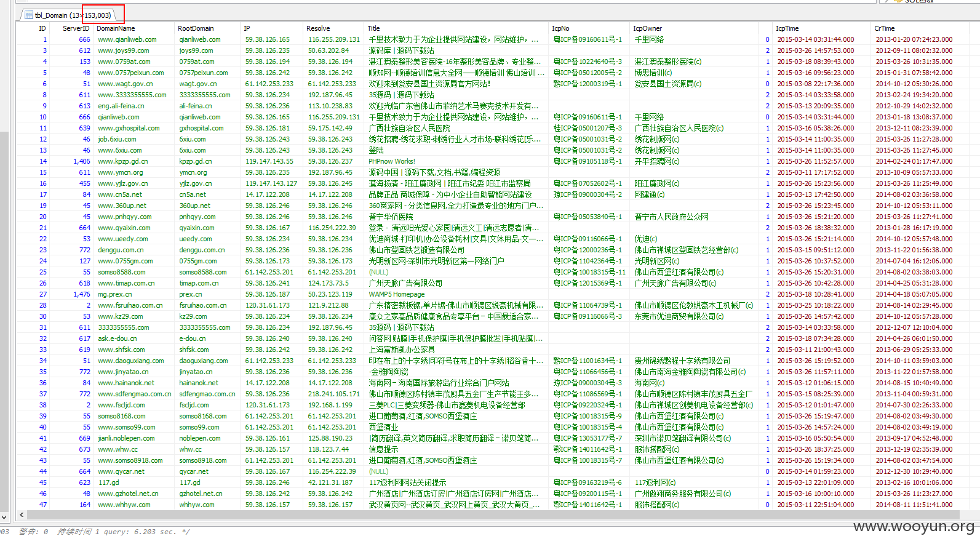Select the www.shfsk.com domain cell

point(122,350)
